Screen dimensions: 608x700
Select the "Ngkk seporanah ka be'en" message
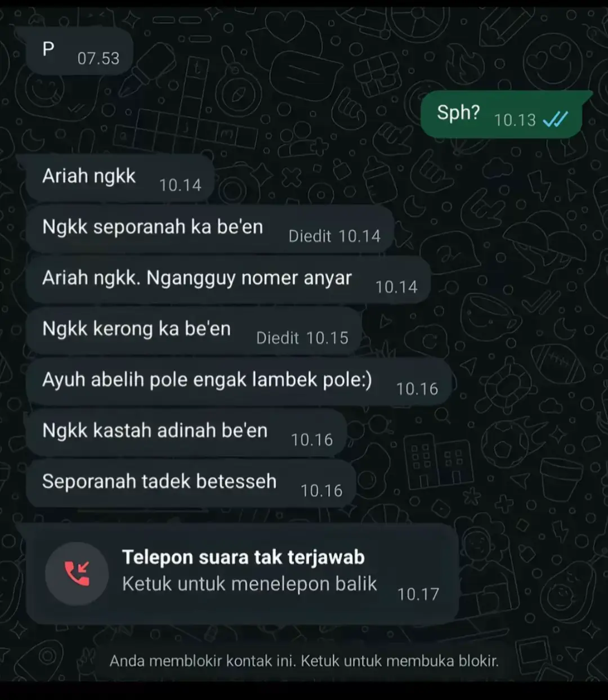[210, 229]
